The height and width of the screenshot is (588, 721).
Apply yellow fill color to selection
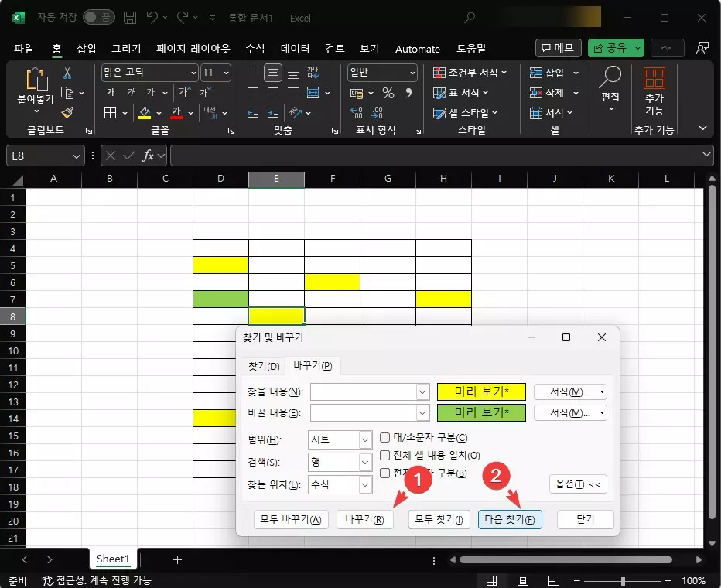coord(145,113)
